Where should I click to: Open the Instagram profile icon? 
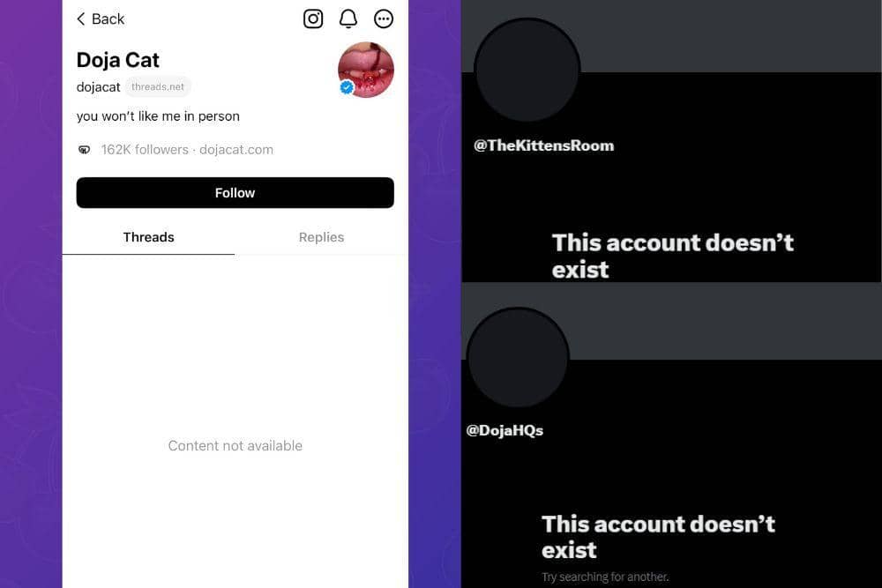(313, 19)
